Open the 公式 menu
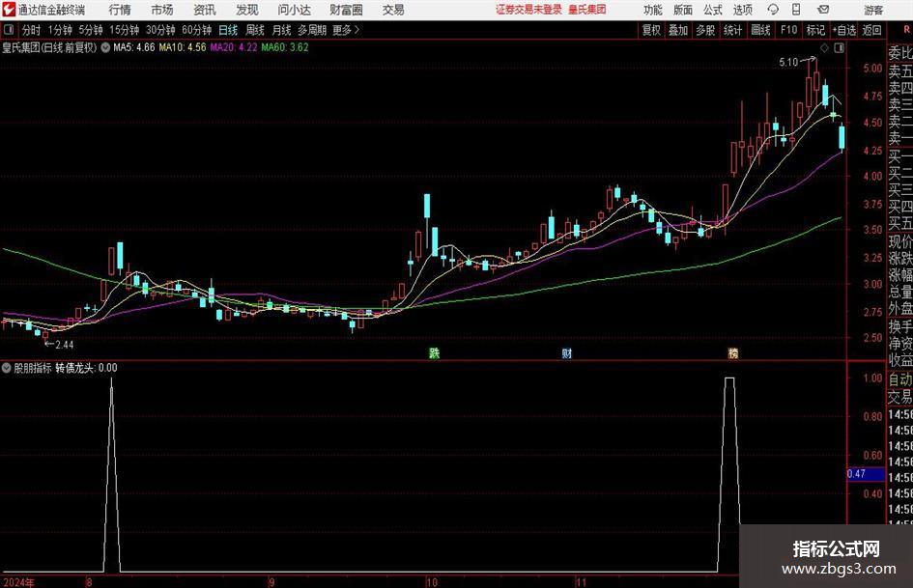Screen dimensions: 913x588 (x=713, y=10)
